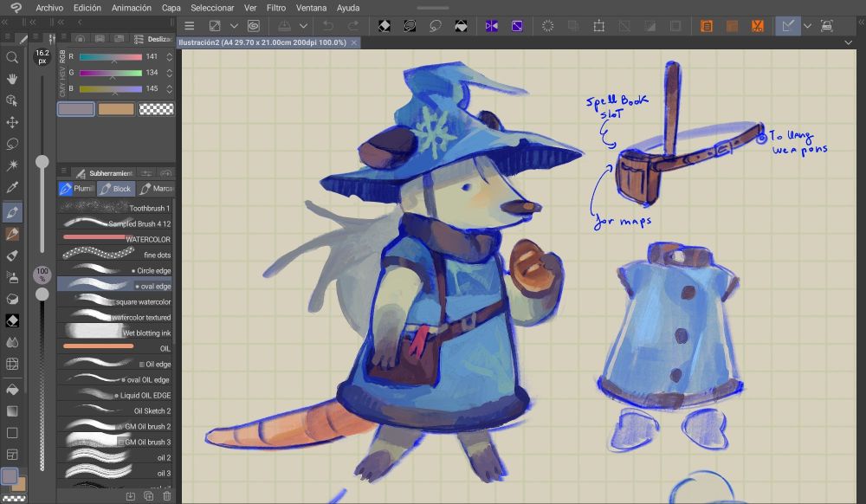Select the Move layer tool
Image resolution: width=866 pixels, height=504 pixels.
click(x=11, y=122)
